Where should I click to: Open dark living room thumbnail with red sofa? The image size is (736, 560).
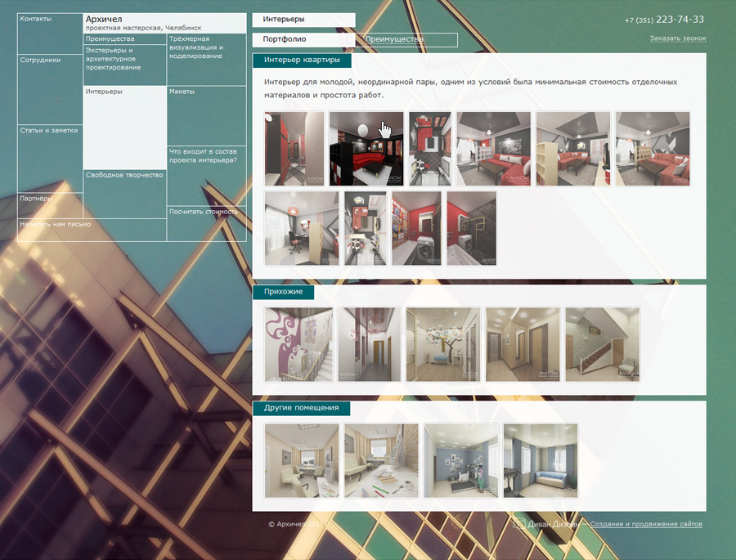point(366,148)
